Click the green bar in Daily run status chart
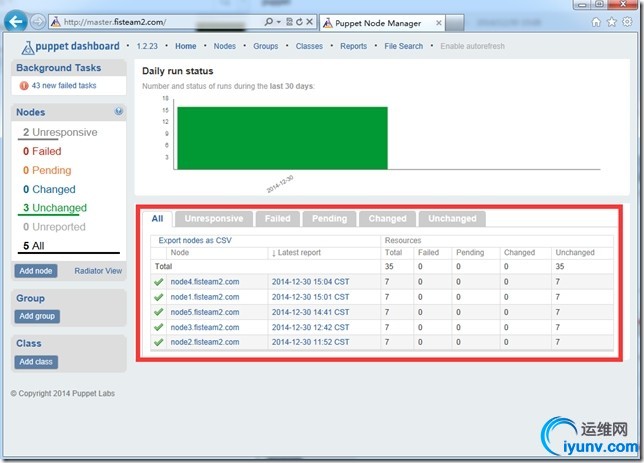Image resolution: width=644 pixels, height=463 pixels. coord(283,138)
